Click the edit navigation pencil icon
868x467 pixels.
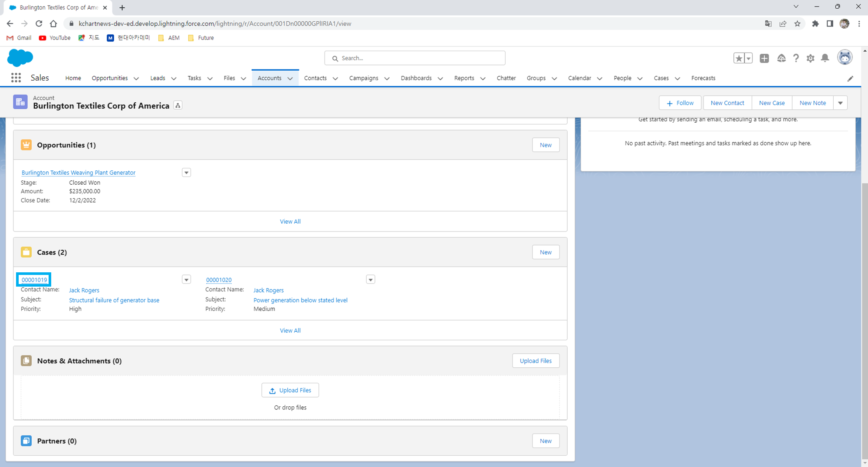click(x=850, y=78)
